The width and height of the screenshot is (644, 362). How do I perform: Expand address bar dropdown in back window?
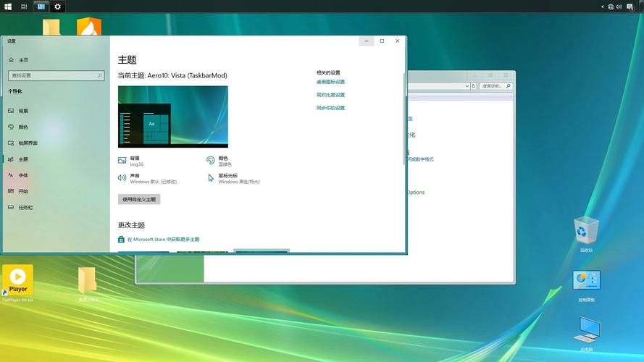[x=467, y=86]
